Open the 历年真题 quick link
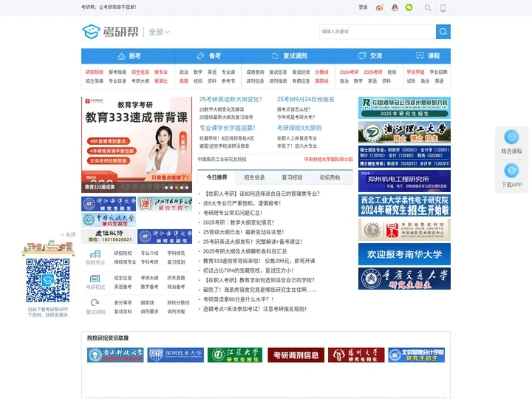 [x=176, y=278]
